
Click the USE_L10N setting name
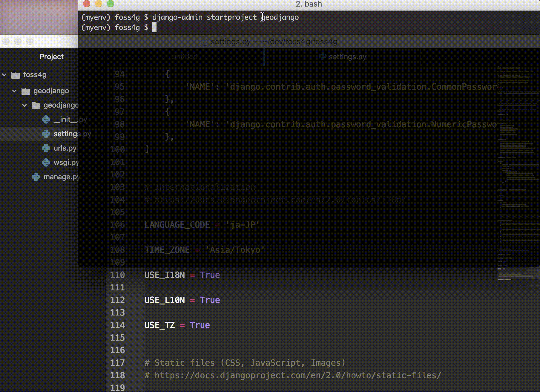pyautogui.click(x=165, y=300)
